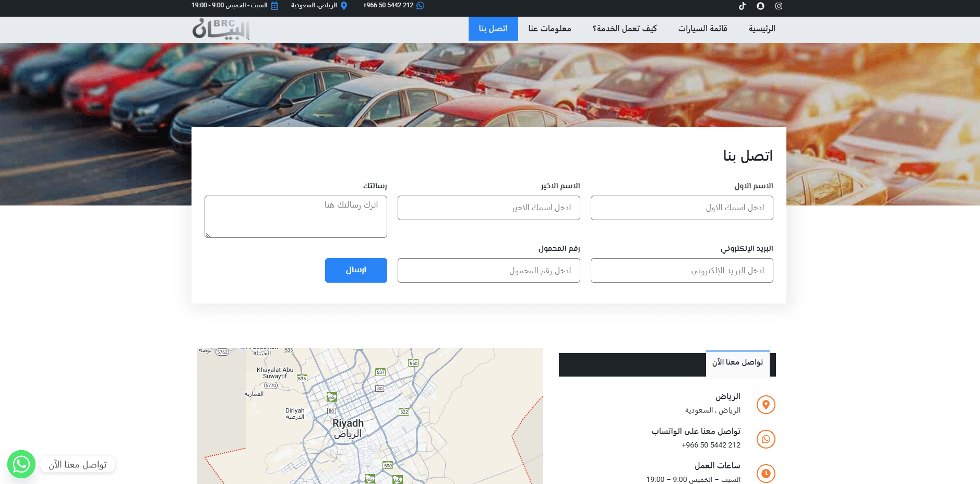Click the ساعات العمل heading
The width and height of the screenshot is (980, 484).
717,465
